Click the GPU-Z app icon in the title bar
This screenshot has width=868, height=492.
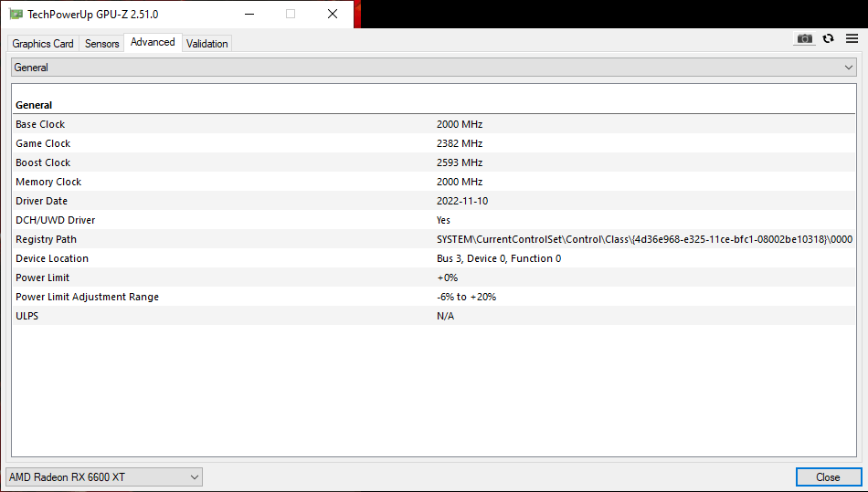click(x=16, y=14)
